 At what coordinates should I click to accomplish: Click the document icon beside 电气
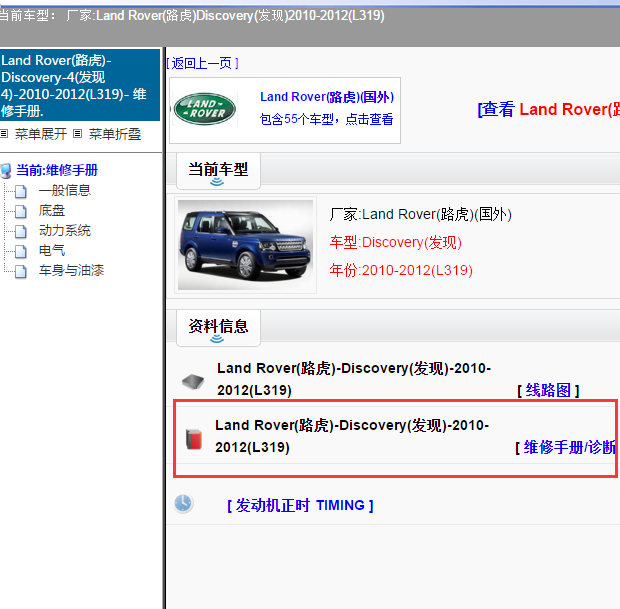tap(21, 252)
